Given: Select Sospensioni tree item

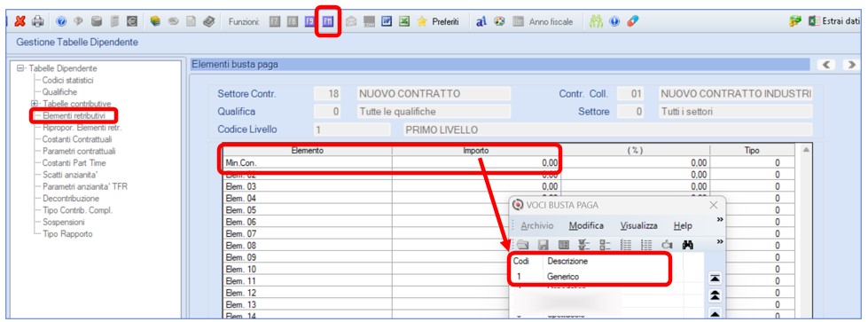Looking at the screenshot, I should click(64, 222).
